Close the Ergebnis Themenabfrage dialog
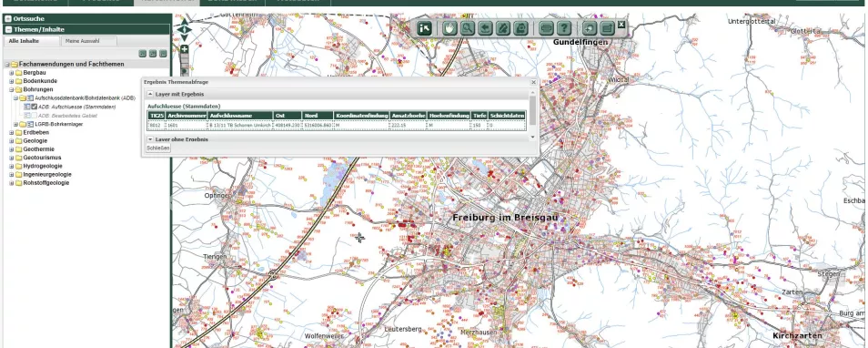Image resolution: width=868 pixels, height=348 pixels. pyautogui.click(x=534, y=82)
